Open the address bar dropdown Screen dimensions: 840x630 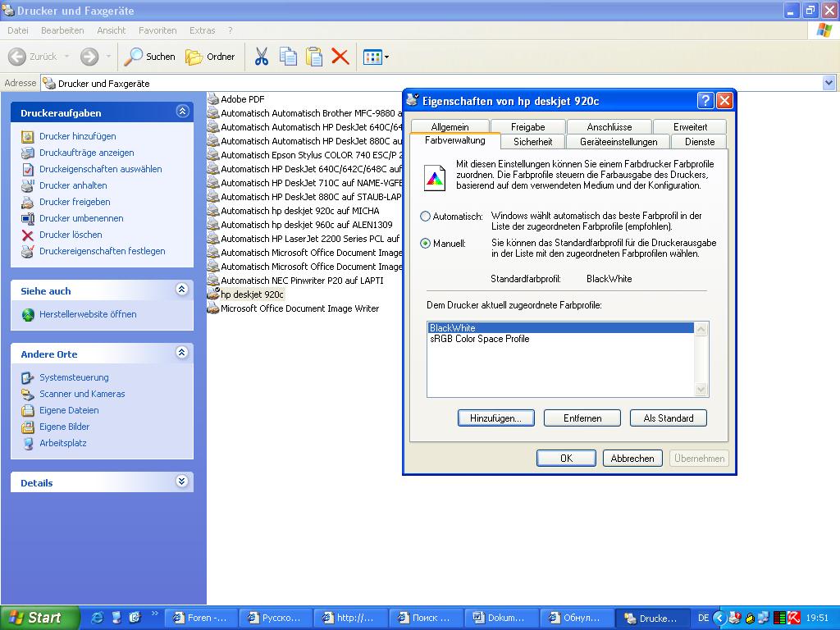829,83
